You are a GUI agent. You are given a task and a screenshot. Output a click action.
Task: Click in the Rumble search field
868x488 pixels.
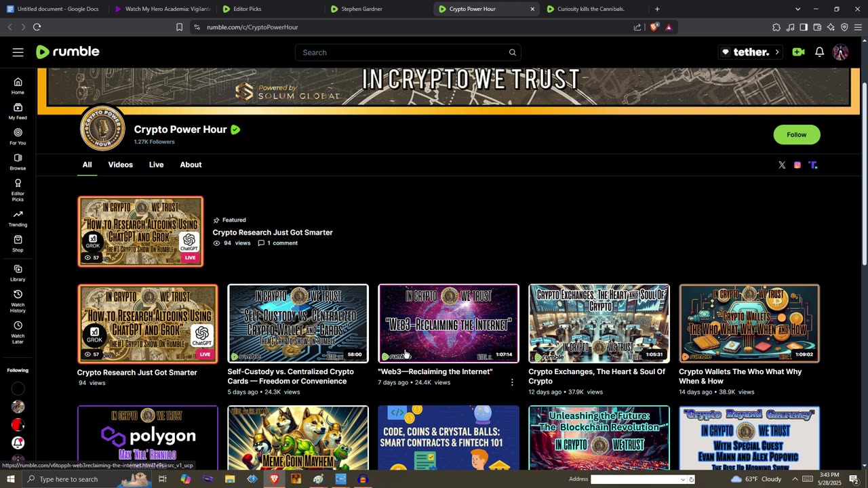click(403, 52)
